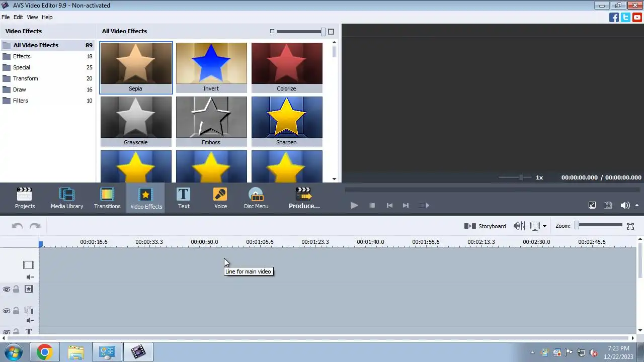Image resolution: width=644 pixels, height=362 pixels.
Task: Redo the last undone action
Action: pyautogui.click(x=35, y=226)
